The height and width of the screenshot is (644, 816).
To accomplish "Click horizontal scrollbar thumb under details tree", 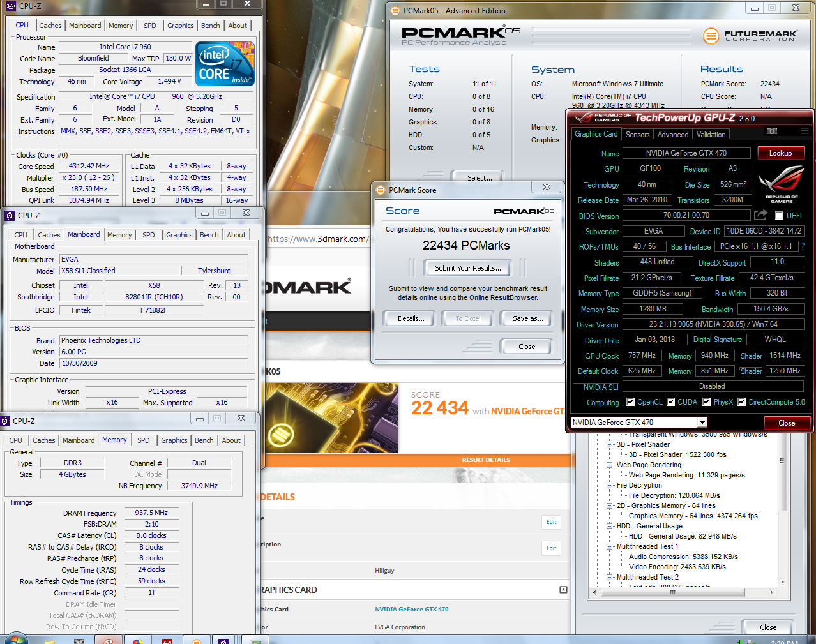I will [x=672, y=592].
